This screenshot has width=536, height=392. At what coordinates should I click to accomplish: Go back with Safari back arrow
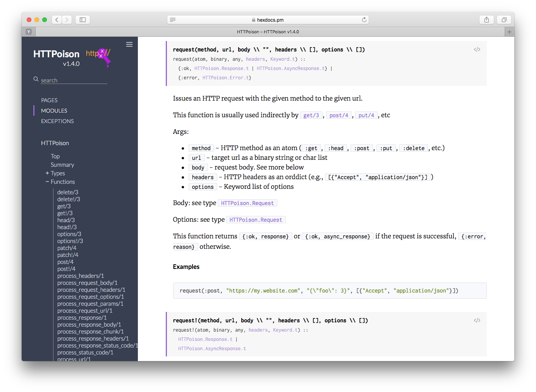[x=57, y=20]
